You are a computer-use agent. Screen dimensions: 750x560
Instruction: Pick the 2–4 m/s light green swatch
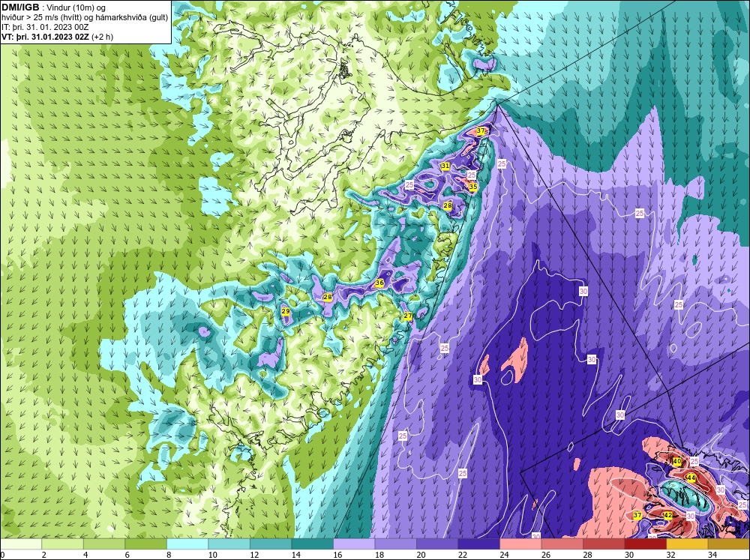tap(63, 544)
